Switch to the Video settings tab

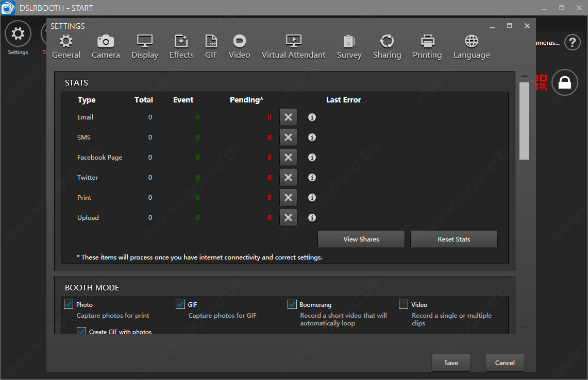point(239,47)
